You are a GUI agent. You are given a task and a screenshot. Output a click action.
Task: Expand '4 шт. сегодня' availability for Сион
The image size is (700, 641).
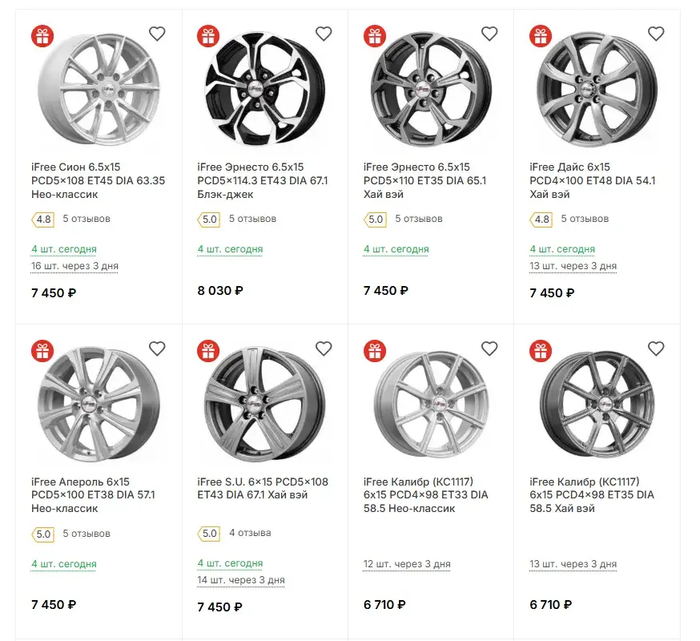(64, 249)
